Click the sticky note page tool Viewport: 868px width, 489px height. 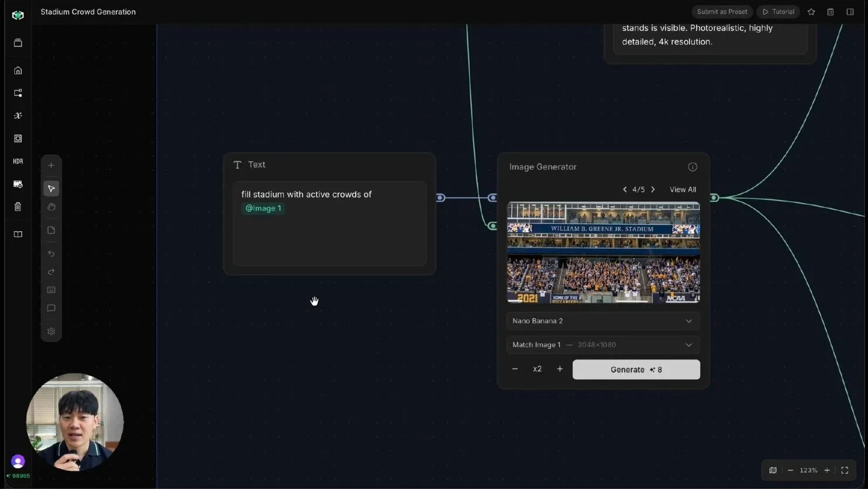(x=51, y=230)
